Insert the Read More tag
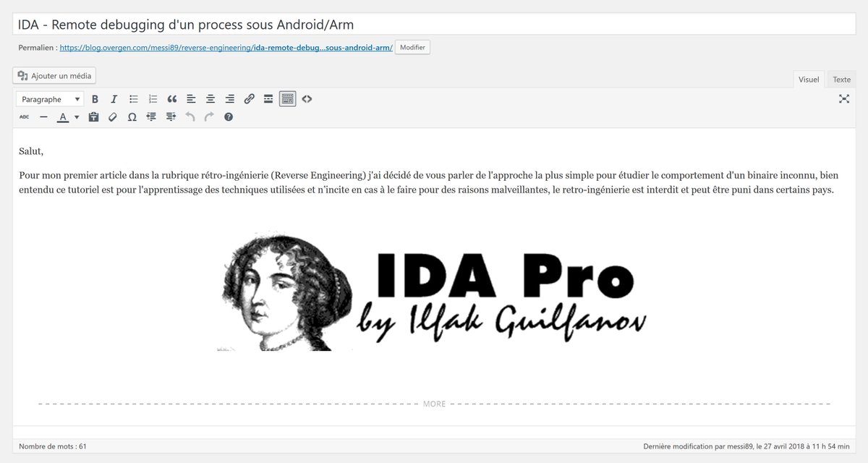The height and width of the screenshot is (463, 868). [x=268, y=99]
